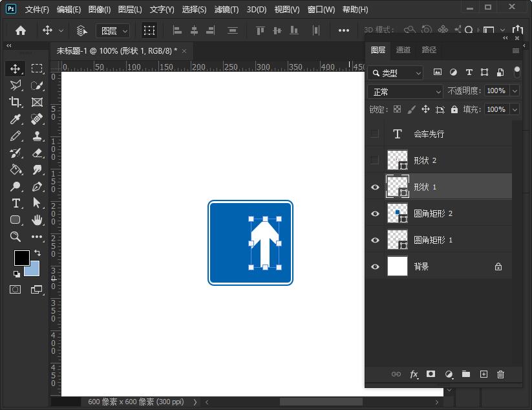532x410 pixels.
Task: Choose the Clone Stamp tool
Action: 37,136
